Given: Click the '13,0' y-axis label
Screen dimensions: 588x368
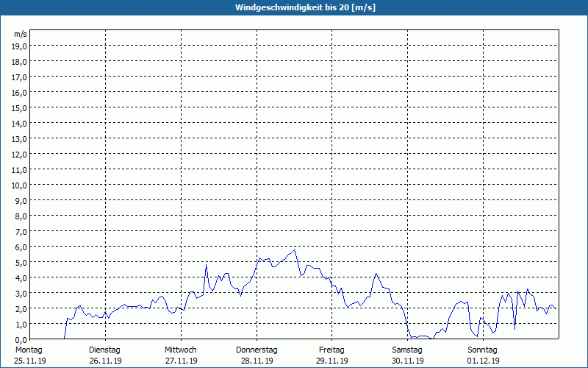Looking at the screenshot, I should pyautogui.click(x=20, y=139).
